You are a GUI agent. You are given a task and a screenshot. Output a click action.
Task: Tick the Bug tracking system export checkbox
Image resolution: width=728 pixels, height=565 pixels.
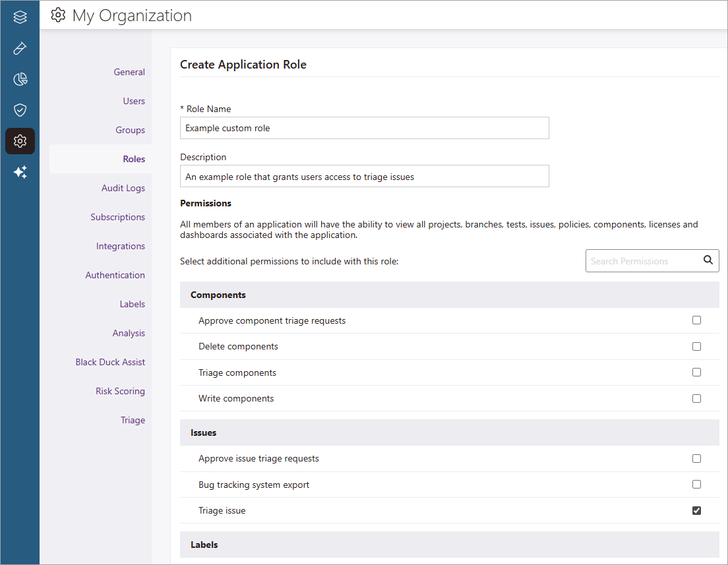[x=696, y=485]
